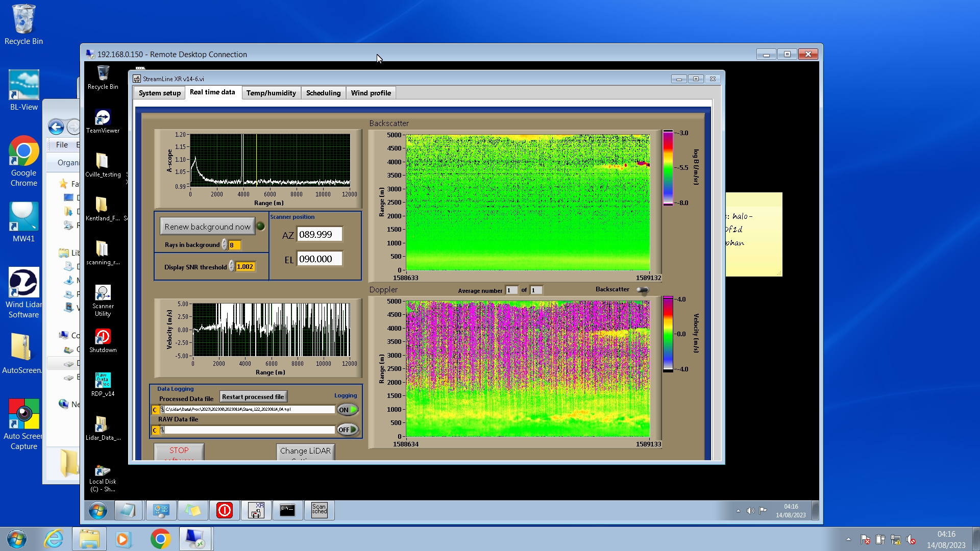
Task: Switch to the Wind profile tab
Action: [x=371, y=93]
